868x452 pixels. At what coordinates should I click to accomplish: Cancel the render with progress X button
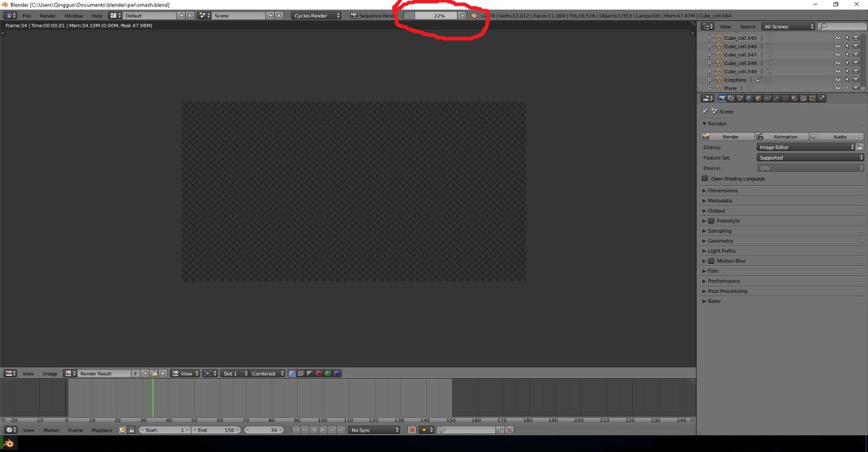coord(462,15)
